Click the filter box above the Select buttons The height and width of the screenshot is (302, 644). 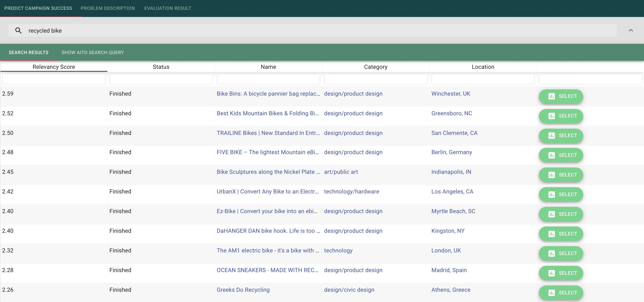[x=591, y=79]
